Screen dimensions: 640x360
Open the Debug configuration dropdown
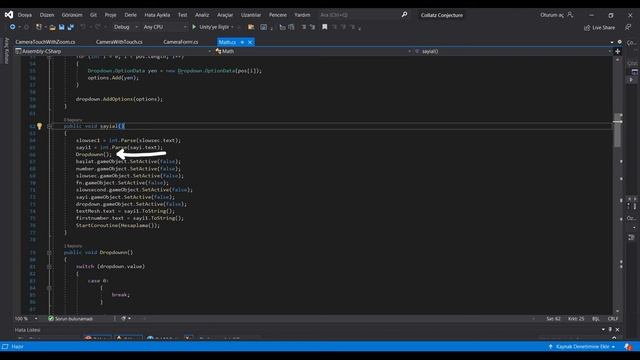125,27
